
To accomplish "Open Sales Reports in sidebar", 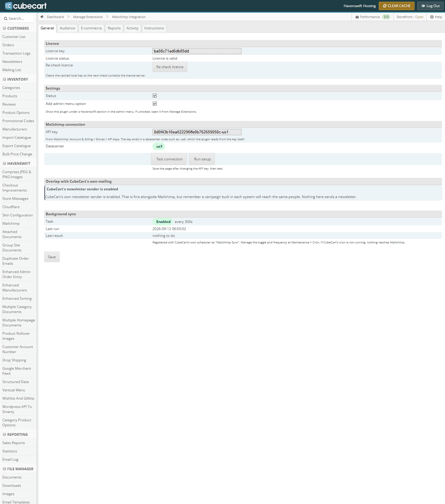I will click(14, 443).
